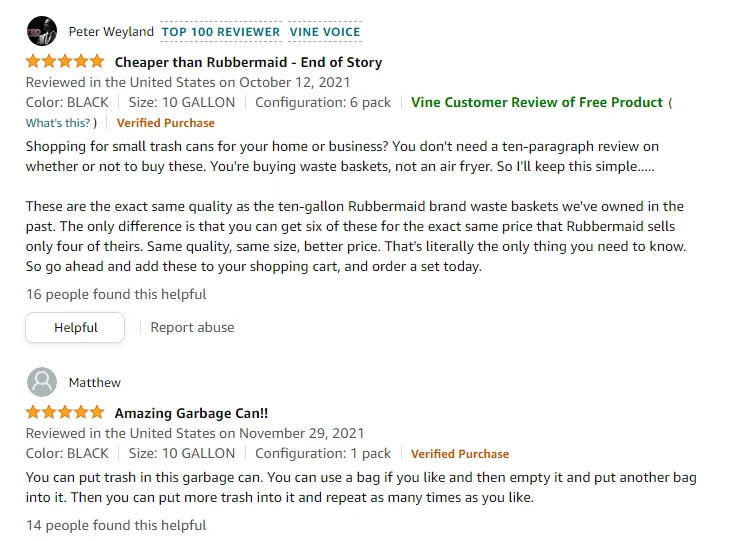The image size is (748, 541).
Task: Click the TOP 100 REVIEWER badge
Action: tap(221, 32)
